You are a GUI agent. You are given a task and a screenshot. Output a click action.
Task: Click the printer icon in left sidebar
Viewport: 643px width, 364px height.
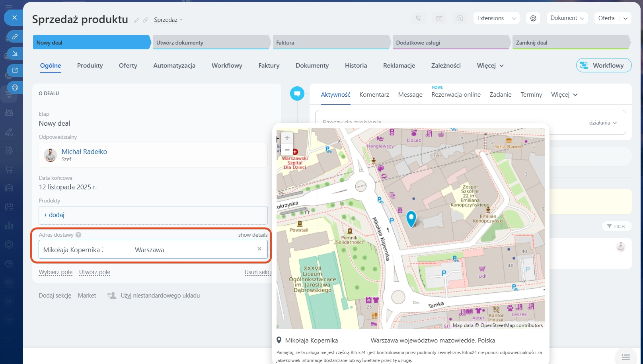click(x=15, y=88)
